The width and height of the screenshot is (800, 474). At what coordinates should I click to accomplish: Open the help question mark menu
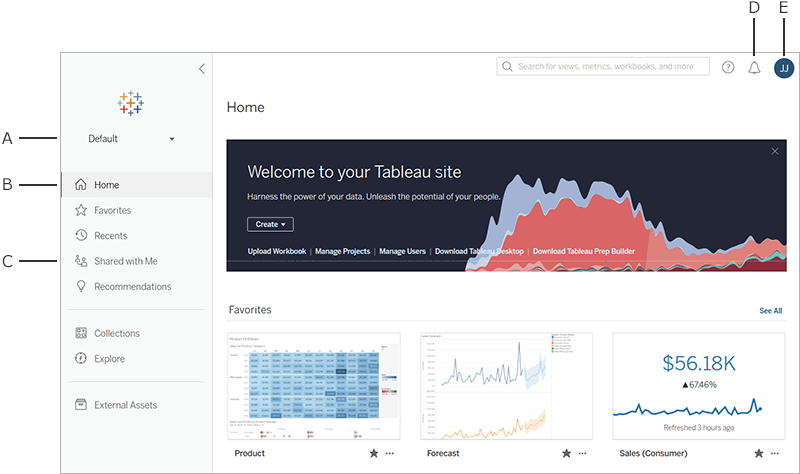728,67
